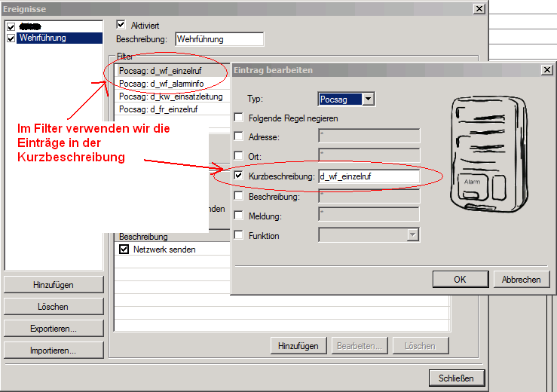
Task: Uncheck the Wehrführung event checkbox
Action: (x=11, y=38)
